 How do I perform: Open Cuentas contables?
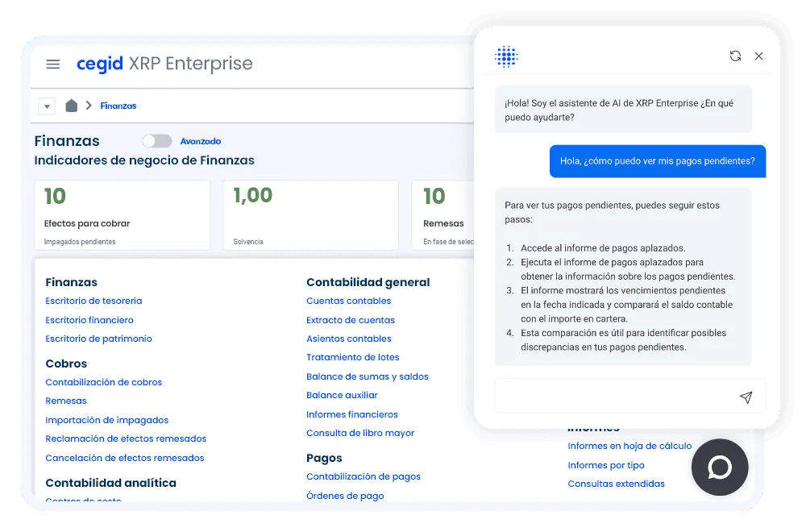[348, 301]
